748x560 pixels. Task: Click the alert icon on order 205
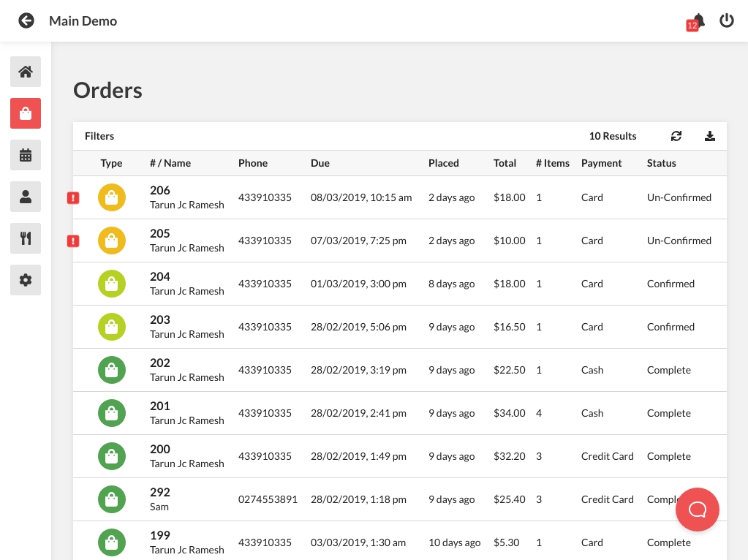point(73,241)
